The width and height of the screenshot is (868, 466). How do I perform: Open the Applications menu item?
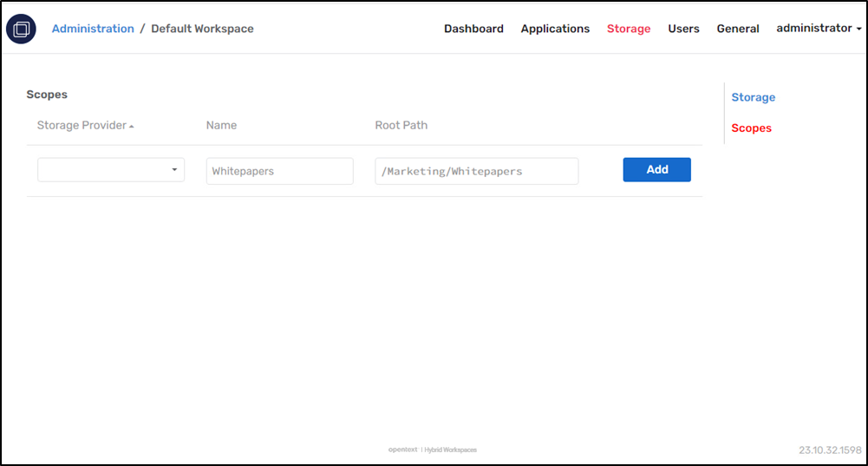click(x=555, y=29)
